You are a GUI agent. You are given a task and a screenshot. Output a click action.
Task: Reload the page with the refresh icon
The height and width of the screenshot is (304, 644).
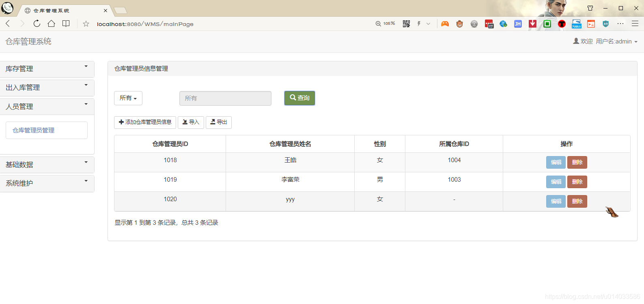(x=37, y=24)
